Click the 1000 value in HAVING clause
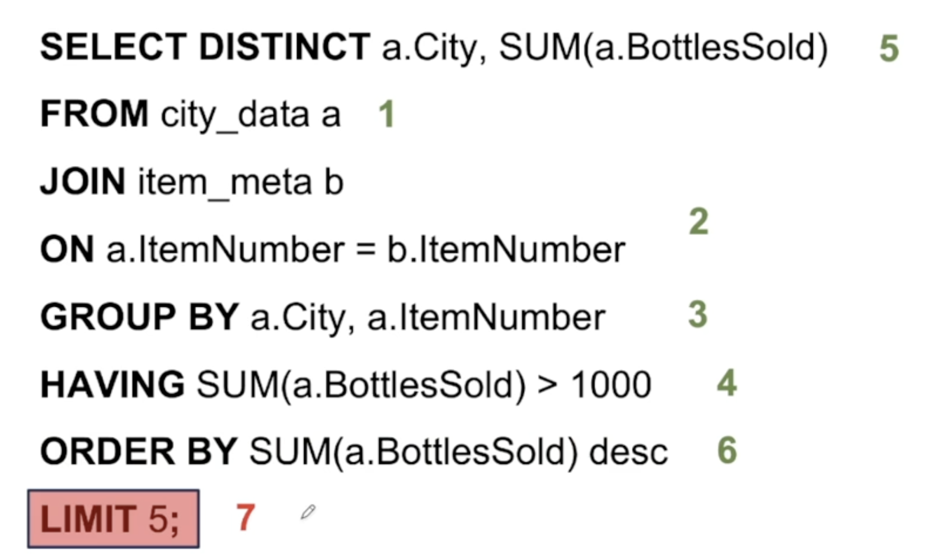Image resolution: width=952 pixels, height=560 pixels. pos(611,385)
